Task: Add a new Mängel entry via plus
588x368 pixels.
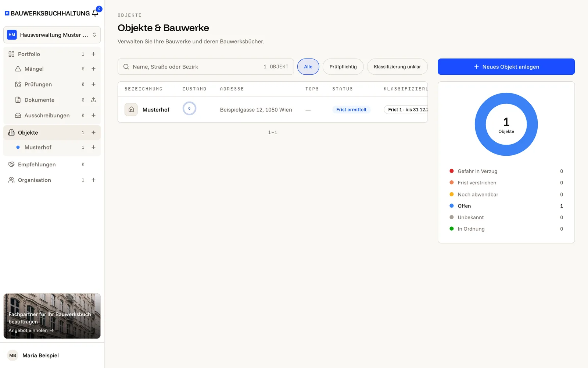Action: click(93, 69)
